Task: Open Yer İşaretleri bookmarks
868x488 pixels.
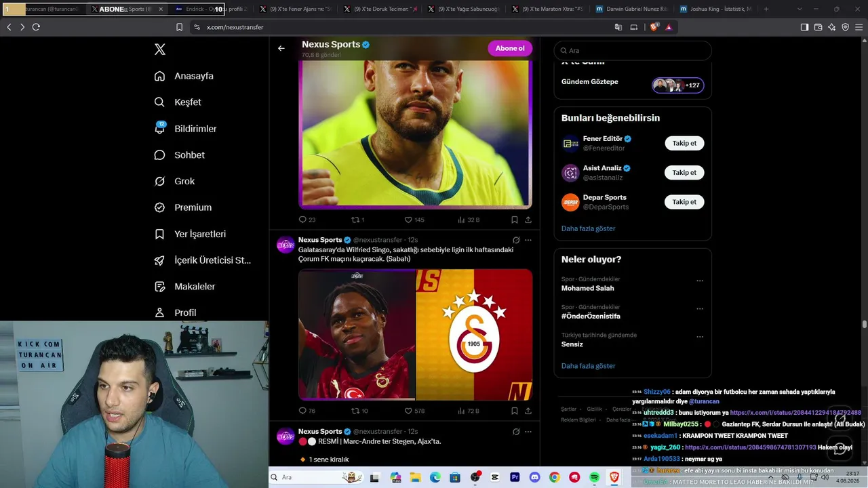Action: coord(190,234)
